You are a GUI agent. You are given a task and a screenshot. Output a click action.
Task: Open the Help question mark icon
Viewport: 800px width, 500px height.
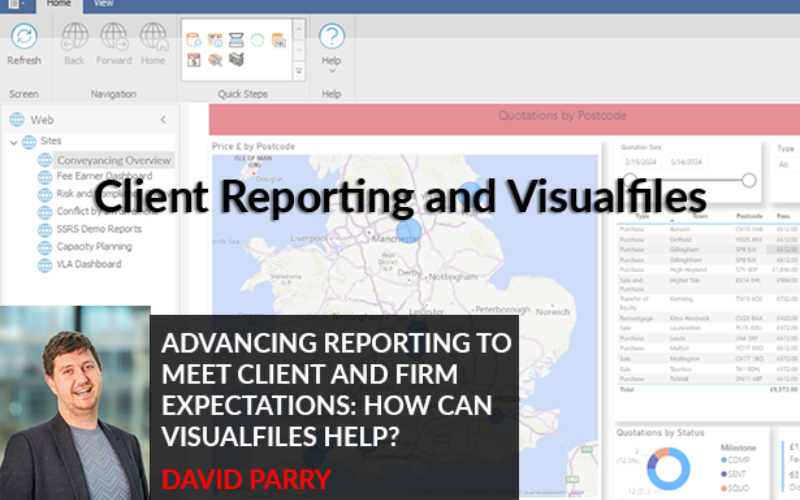(x=331, y=39)
